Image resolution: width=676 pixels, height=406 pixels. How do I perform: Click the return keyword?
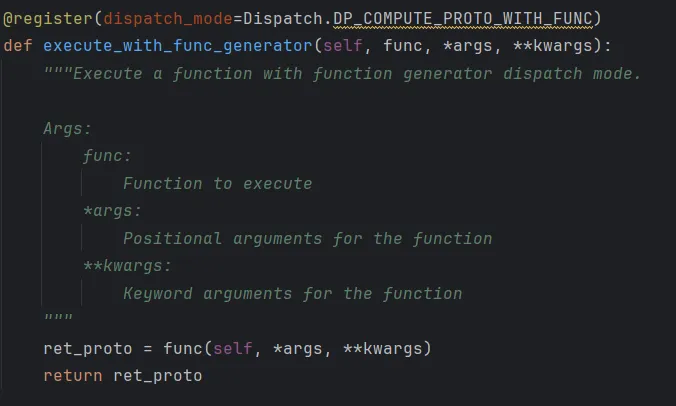pos(72,376)
